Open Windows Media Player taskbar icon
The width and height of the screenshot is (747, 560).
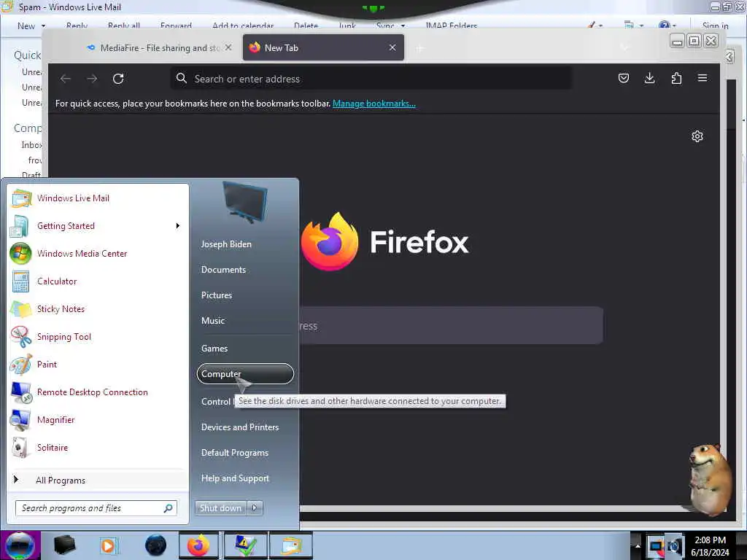tap(108, 545)
